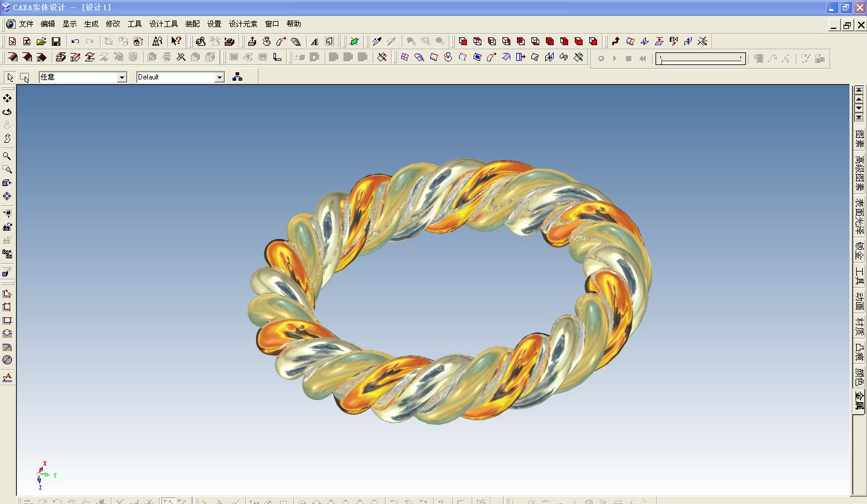Click the globe document icon beside 文件
Screen dimensions: 867x504
[10, 24]
